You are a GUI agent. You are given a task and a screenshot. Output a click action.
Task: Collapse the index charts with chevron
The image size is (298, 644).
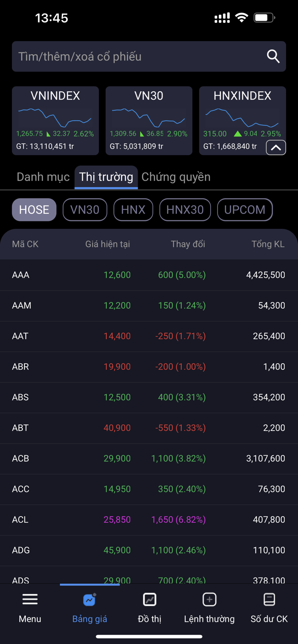[x=276, y=148]
